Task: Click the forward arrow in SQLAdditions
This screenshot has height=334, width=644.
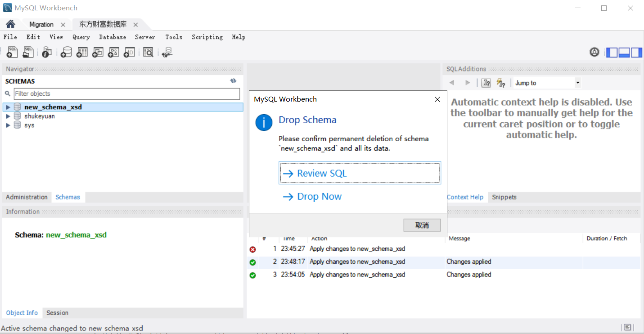Action: 468,83
